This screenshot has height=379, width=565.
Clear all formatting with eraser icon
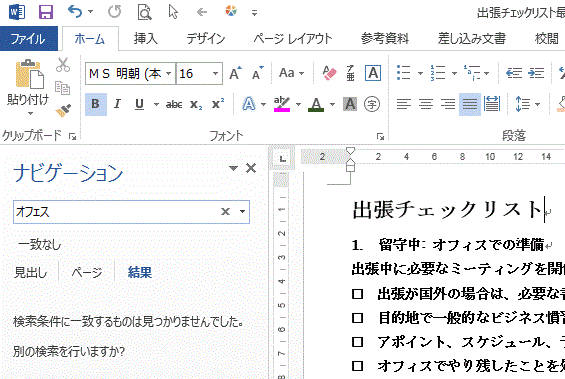tap(329, 73)
